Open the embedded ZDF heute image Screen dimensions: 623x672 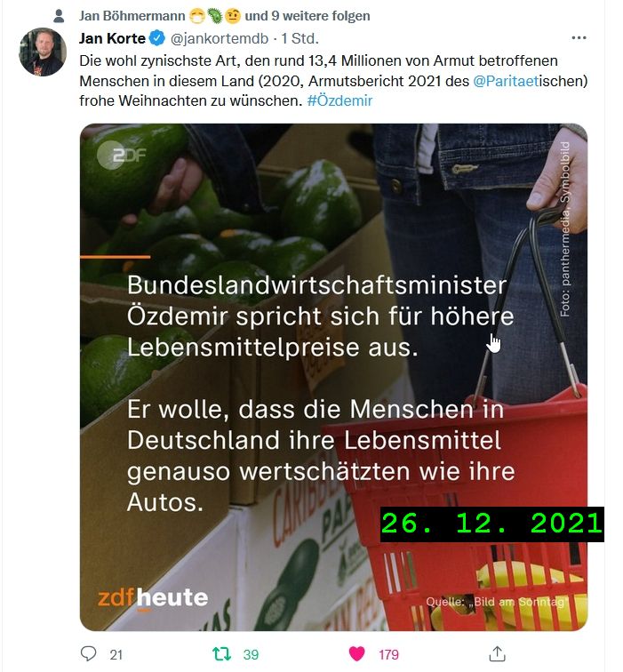point(334,377)
